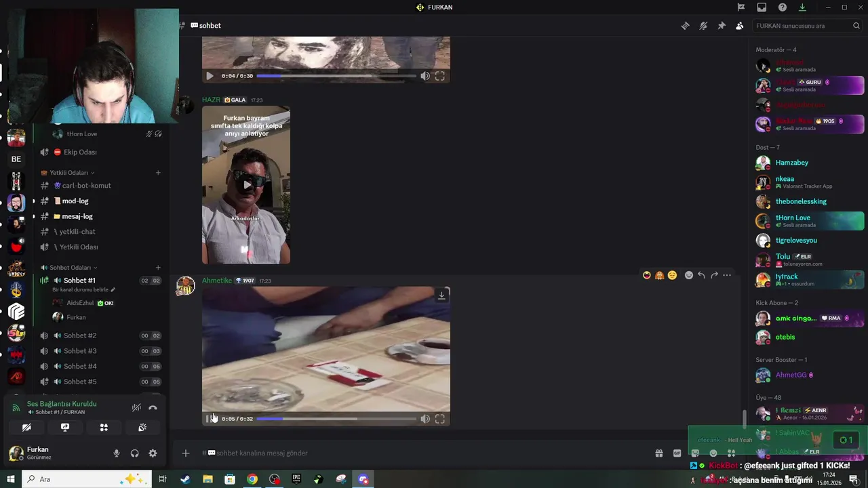Mute volume of 0:04 / 0:30 video
Viewport: 868px width, 488px height.
pos(425,76)
